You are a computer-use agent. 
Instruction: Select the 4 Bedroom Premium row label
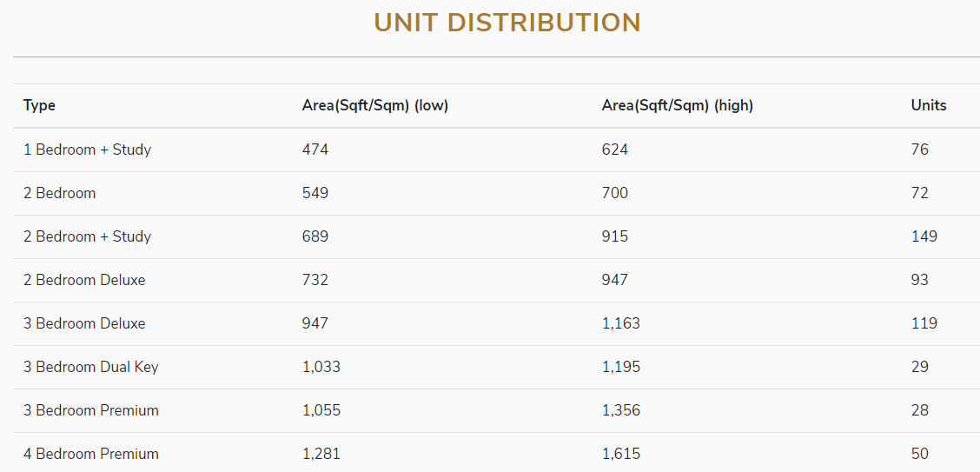[x=90, y=454]
